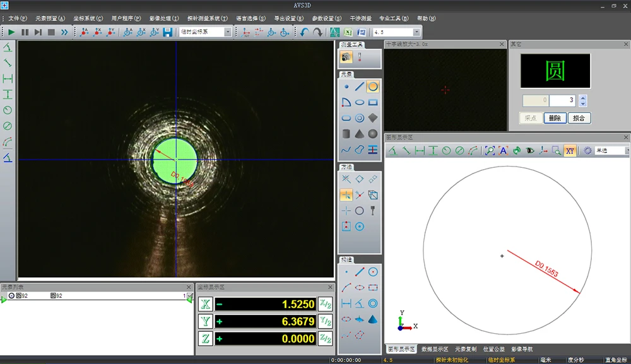Image resolution: width=631 pixels, height=364 pixels.
Task: Click the save floppy disk icon
Action: pos(167,32)
